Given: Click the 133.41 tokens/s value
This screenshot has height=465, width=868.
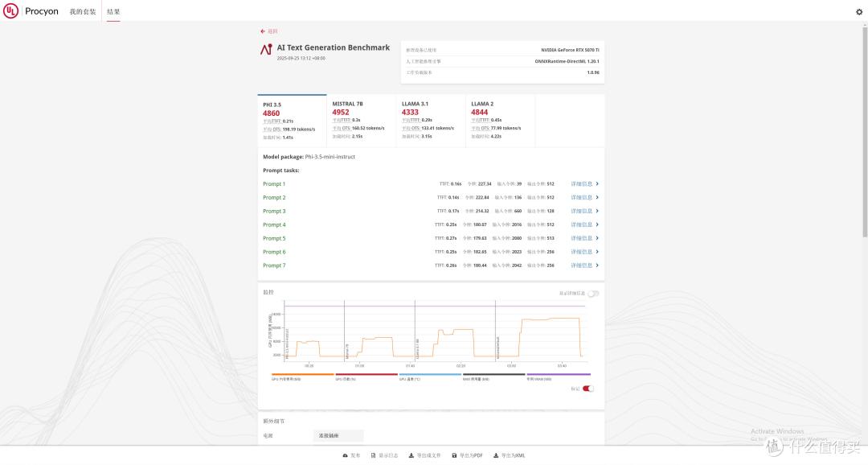Looking at the screenshot, I should 437,129.
